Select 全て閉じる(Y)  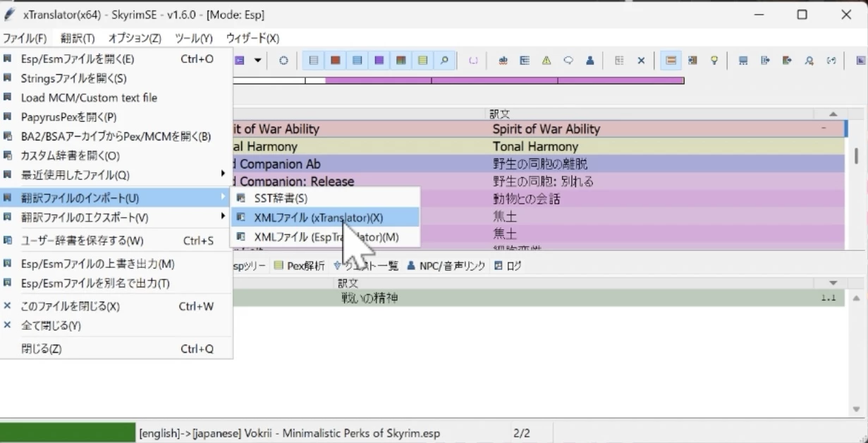coord(116,325)
